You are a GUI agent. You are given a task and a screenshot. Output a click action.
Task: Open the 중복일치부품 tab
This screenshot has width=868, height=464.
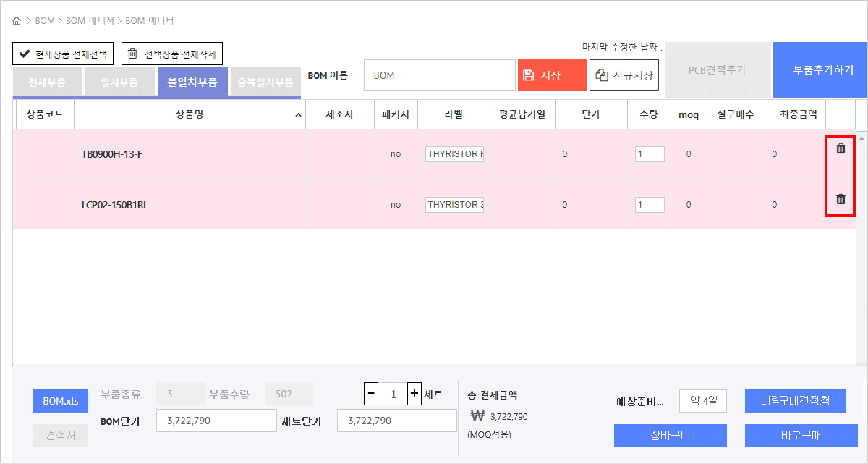[x=265, y=83]
